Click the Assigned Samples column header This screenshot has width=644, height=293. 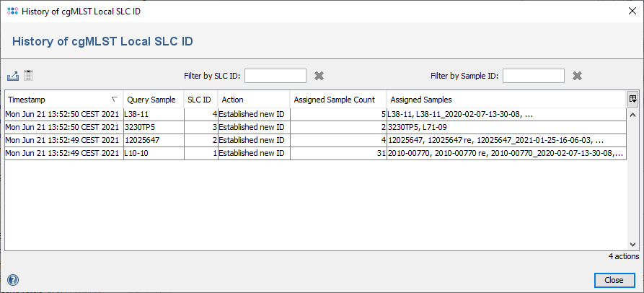tap(505, 100)
